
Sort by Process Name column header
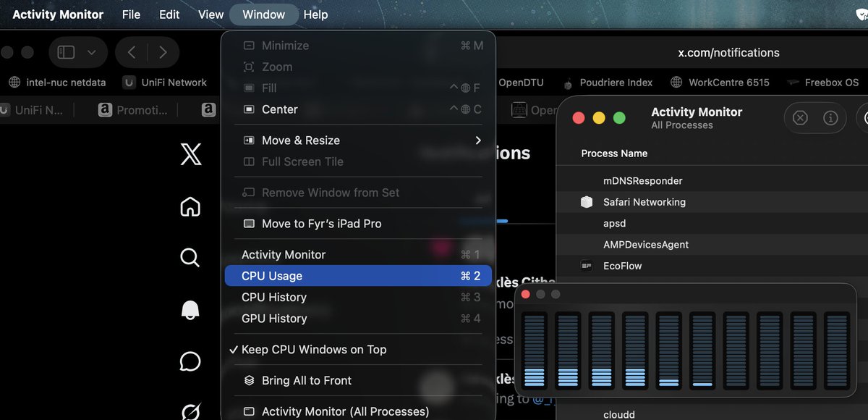tap(614, 154)
